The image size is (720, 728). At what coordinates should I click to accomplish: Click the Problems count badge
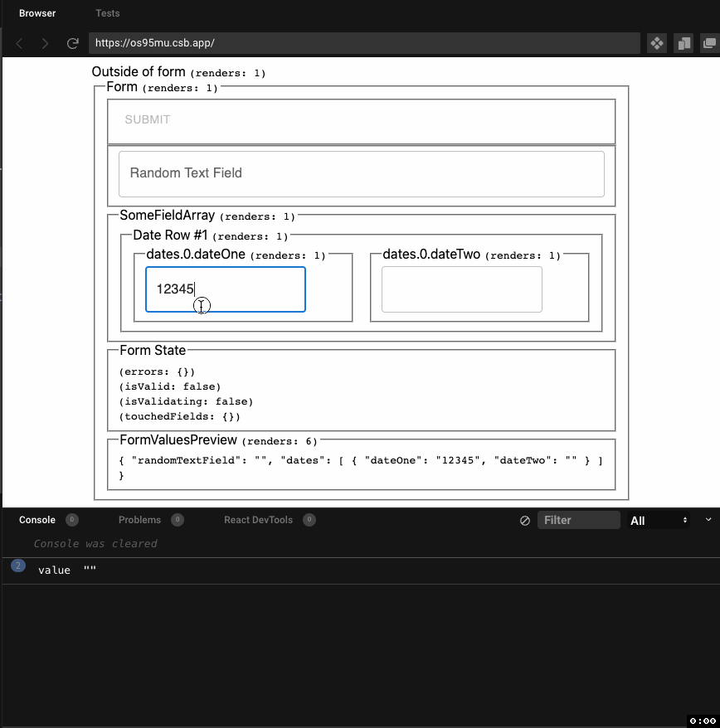[178, 520]
